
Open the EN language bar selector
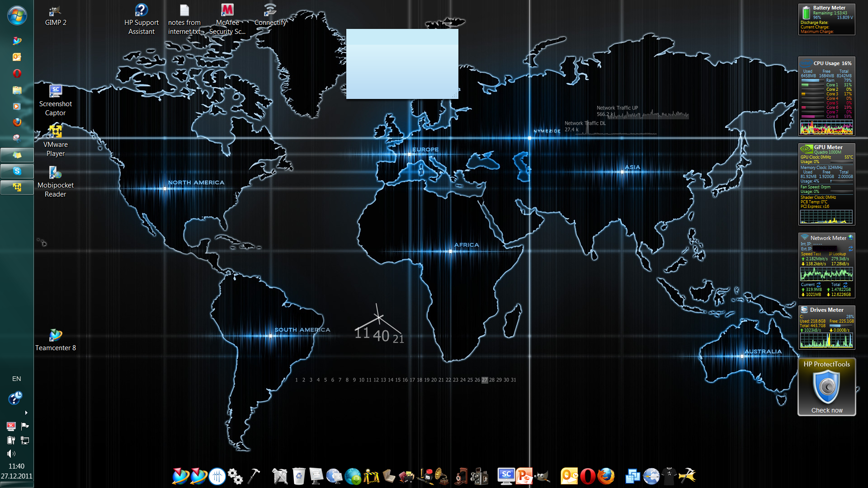[17, 379]
